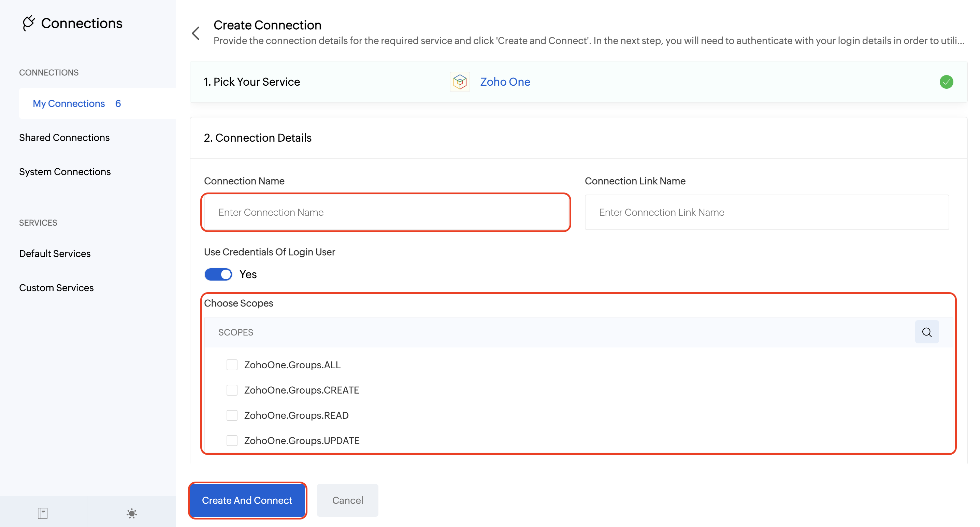Open the scopes search magnifier
Image resolution: width=980 pixels, height=527 pixels.
927,332
